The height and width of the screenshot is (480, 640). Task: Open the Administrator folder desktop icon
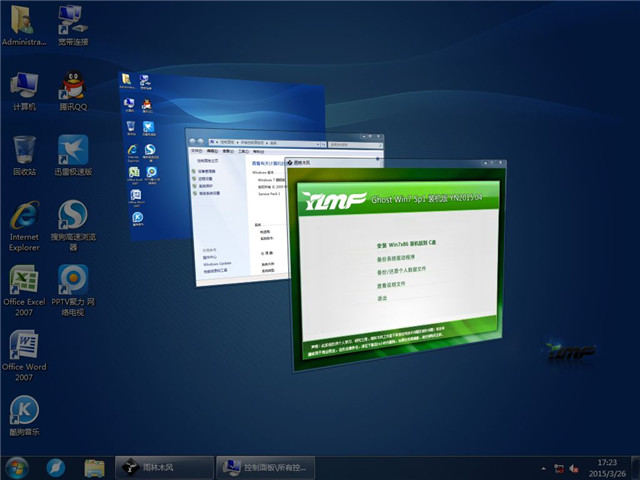pyautogui.click(x=24, y=22)
